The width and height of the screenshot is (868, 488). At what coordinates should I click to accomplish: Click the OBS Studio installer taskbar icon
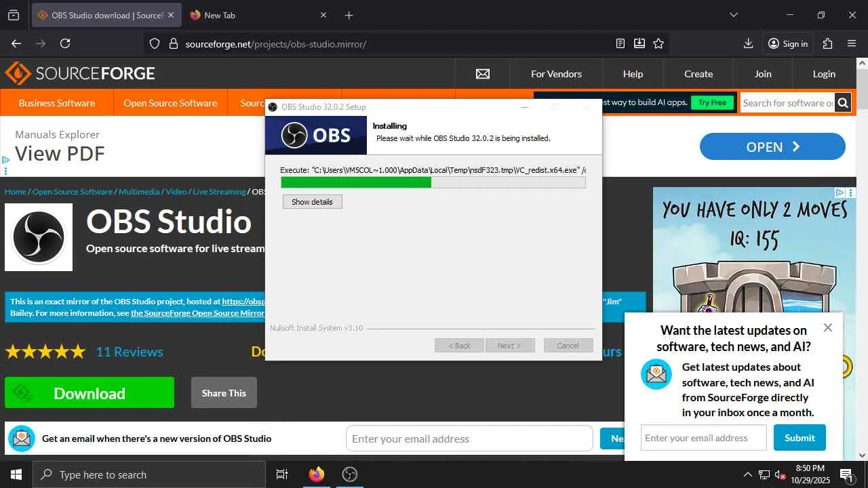pos(350,474)
